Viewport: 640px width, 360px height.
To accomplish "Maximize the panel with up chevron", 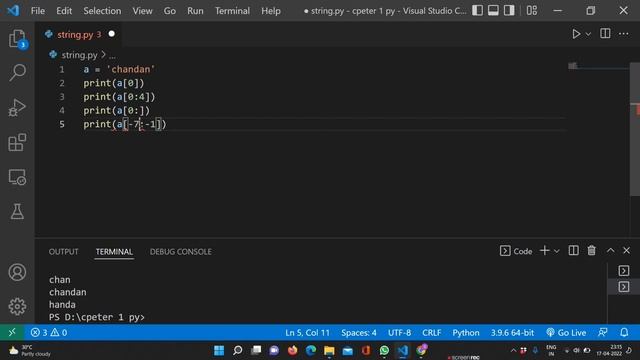I will click(x=610, y=250).
